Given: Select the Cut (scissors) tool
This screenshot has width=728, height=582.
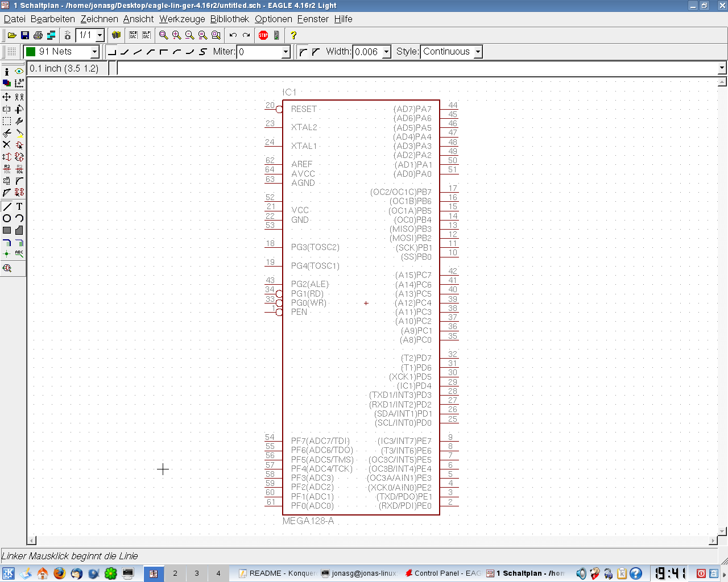Looking at the screenshot, I should pos(7,133).
